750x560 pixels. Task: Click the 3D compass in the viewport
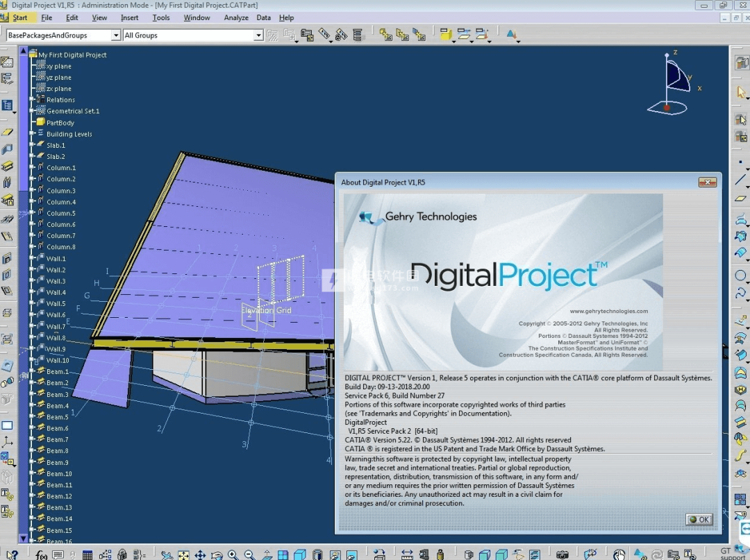(674, 84)
